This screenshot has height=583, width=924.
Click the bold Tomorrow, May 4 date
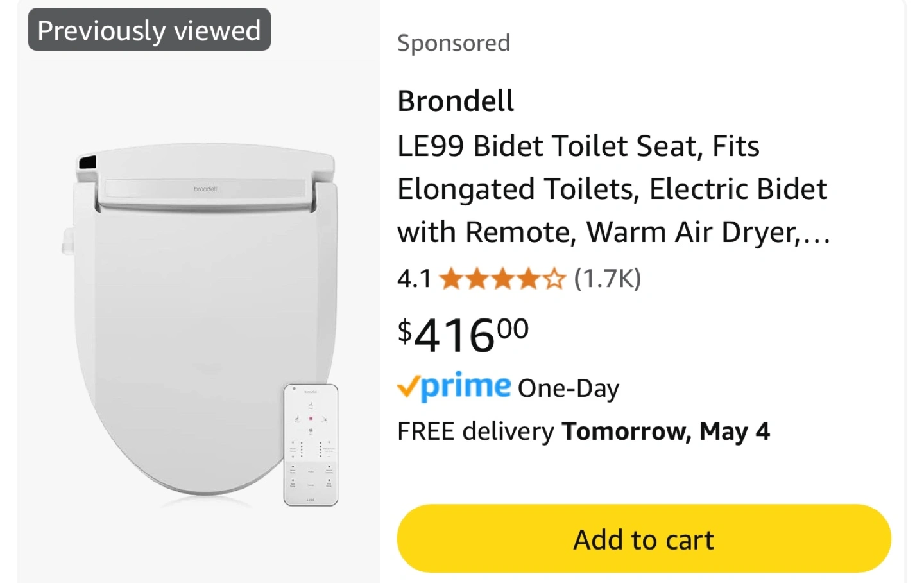665,431
